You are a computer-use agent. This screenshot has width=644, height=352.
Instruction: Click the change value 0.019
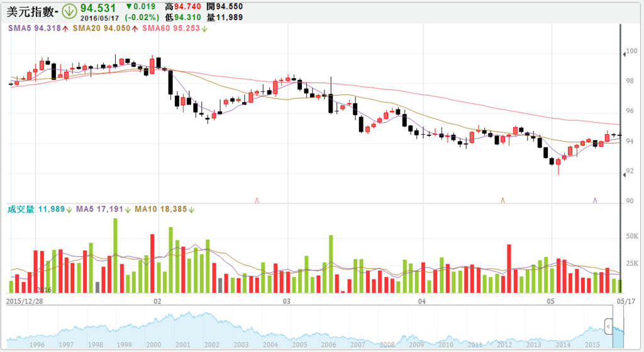coord(144,6)
